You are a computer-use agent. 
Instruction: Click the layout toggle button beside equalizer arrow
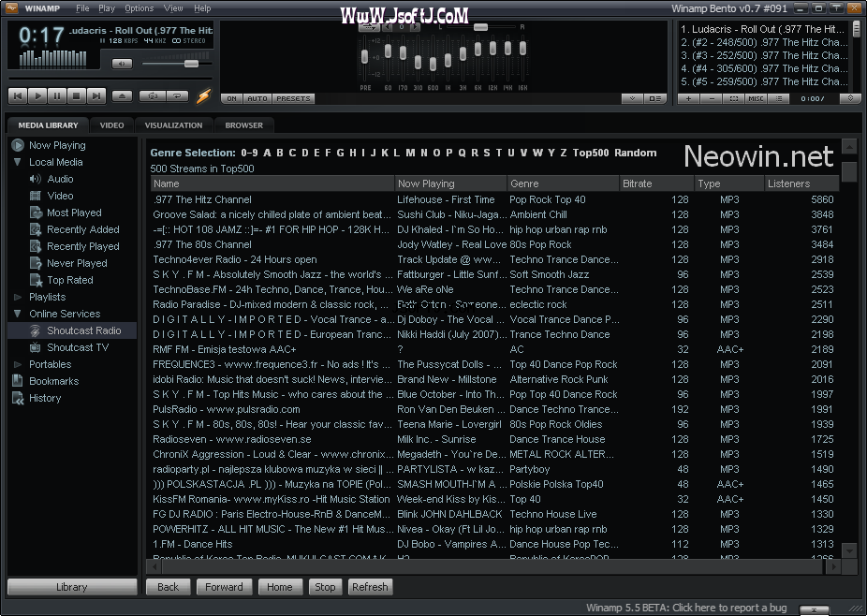[x=654, y=98]
